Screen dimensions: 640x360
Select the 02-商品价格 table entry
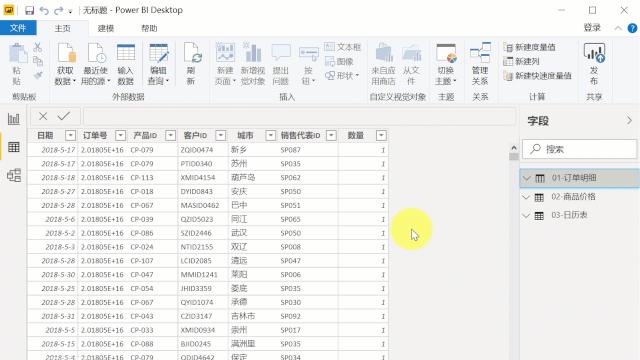click(573, 197)
